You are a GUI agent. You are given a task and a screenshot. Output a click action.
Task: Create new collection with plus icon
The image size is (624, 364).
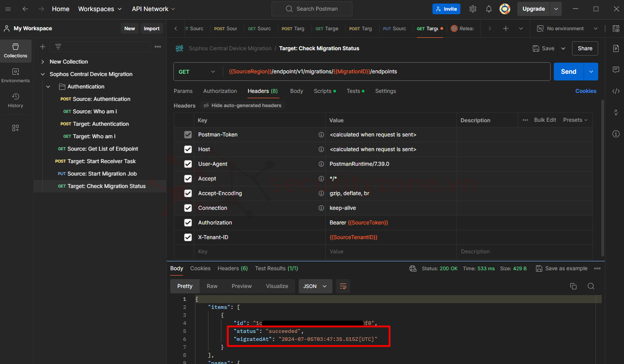point(43,47)
